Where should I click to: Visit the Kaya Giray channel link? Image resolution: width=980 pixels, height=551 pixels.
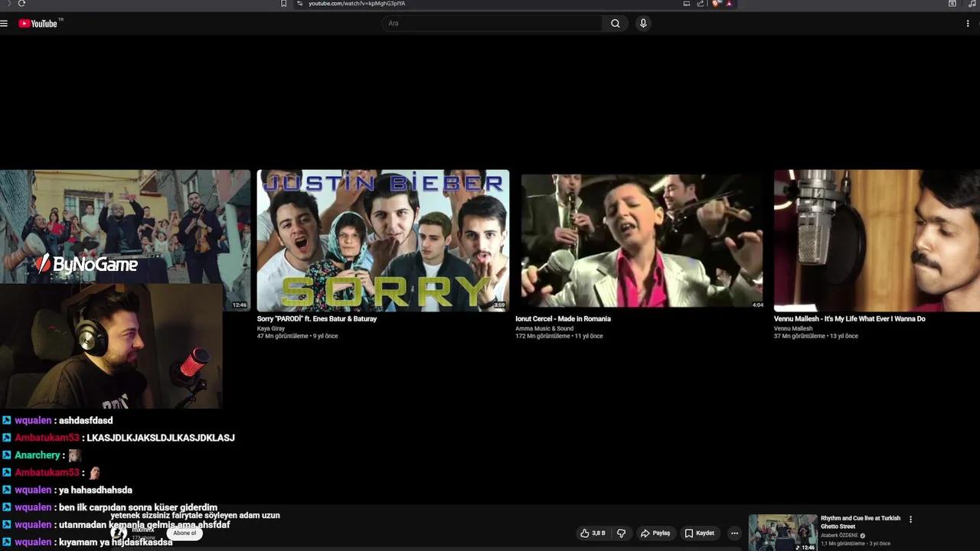271,328
